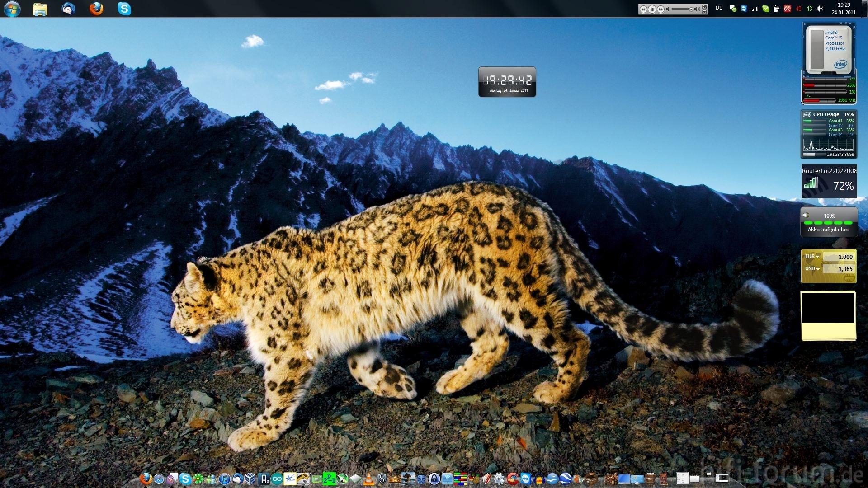The height and width of the screenshot is (488, 868).
Task: Open VirtualBox from the dock
Action: click(x=250, y=479)
